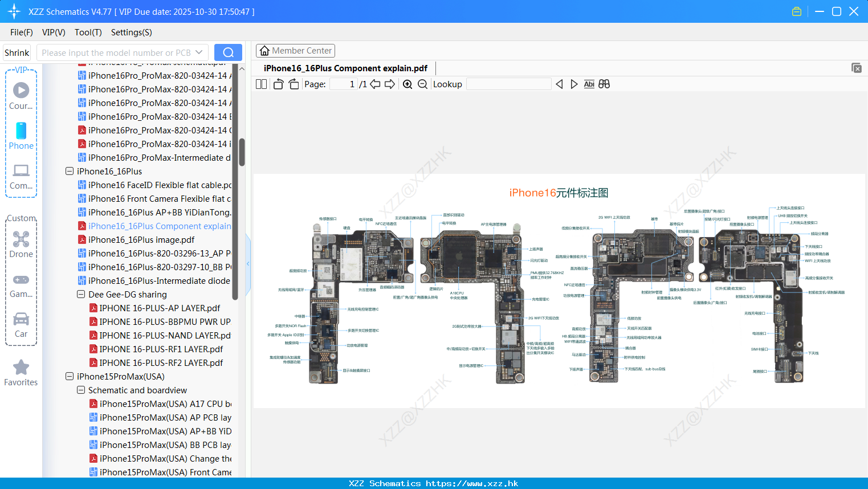
Task: Open IPHONE 16-PLUS-AP LAYER.pdf
Action: [155, 308]
